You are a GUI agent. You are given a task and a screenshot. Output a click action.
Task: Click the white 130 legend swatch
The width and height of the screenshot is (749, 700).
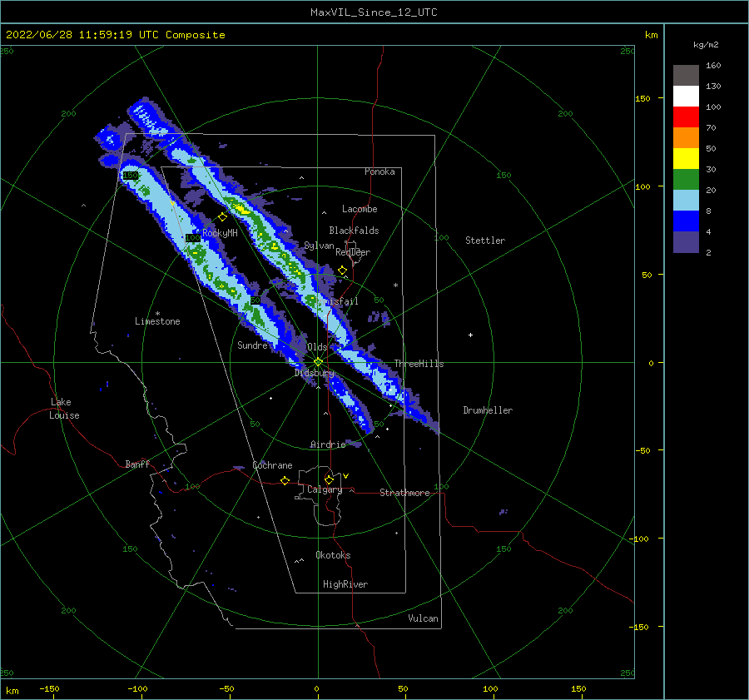[686, 96]
